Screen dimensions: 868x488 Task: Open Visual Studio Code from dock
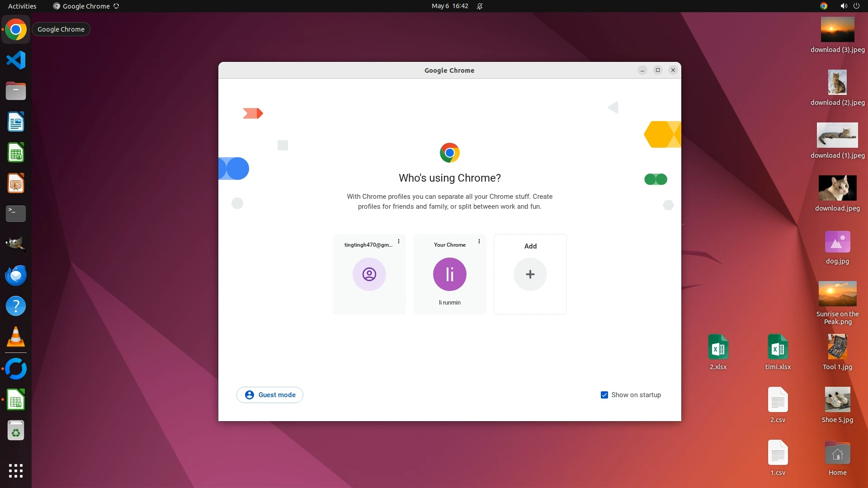(x=16, y=60)
